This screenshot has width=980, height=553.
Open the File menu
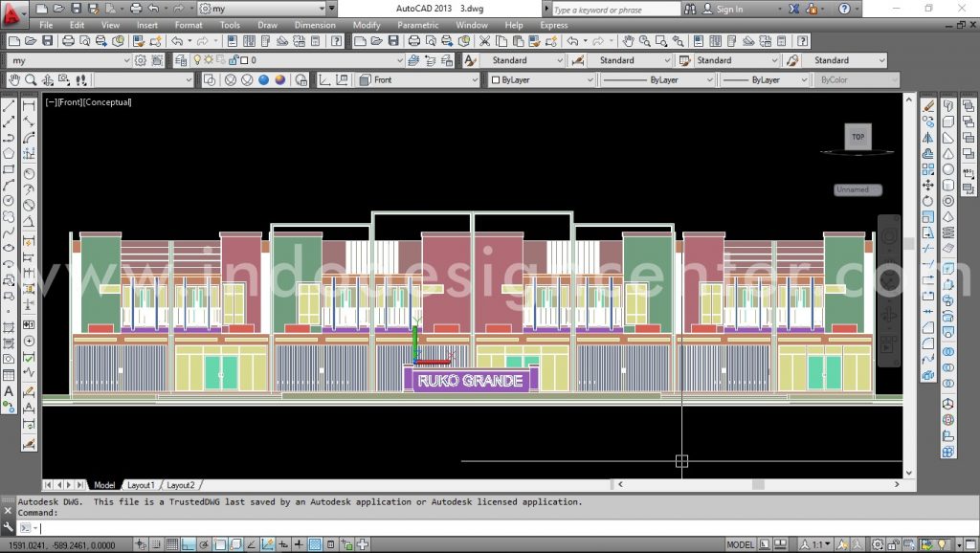point(46,25)
